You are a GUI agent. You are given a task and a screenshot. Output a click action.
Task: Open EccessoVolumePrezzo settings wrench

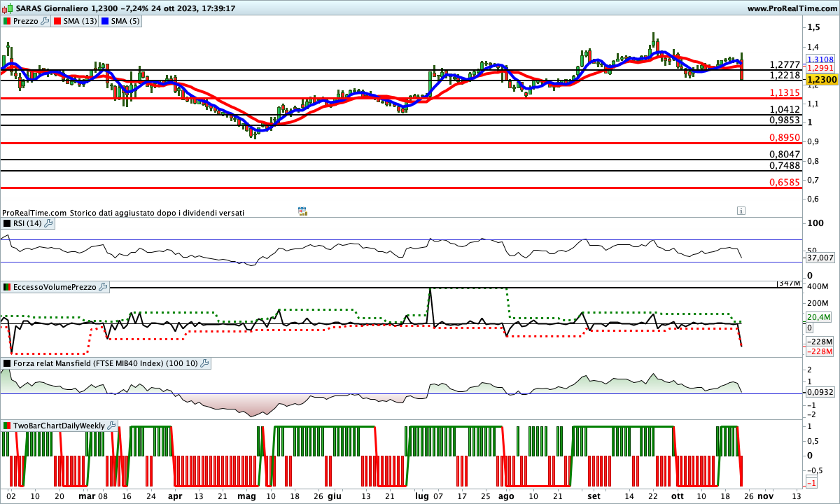(x=103, y=287)
